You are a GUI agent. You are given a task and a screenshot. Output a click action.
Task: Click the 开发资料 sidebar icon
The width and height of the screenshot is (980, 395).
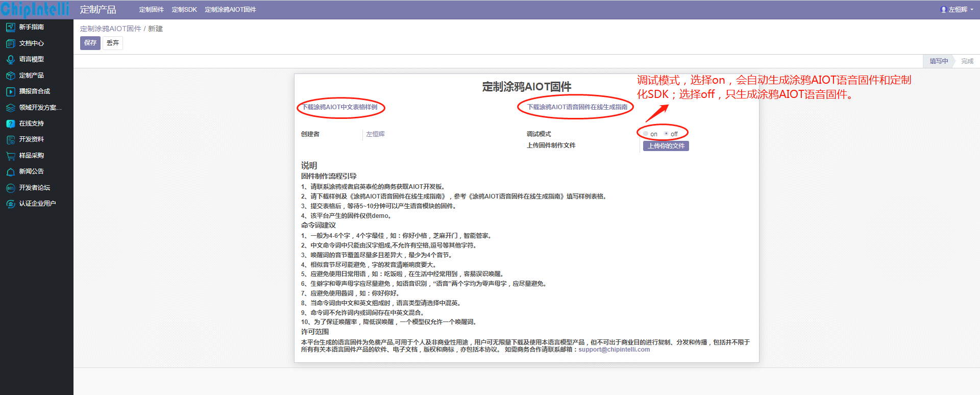(x=10, y=139)
